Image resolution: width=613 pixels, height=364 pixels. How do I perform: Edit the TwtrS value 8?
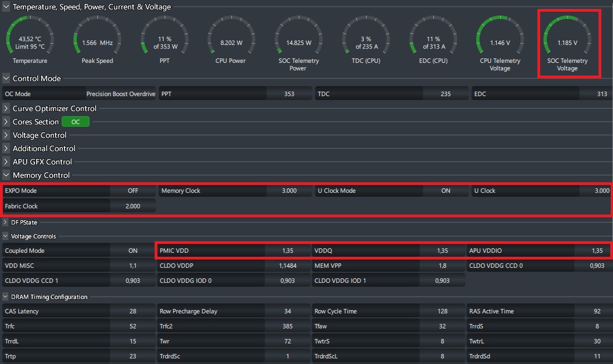(x=443, y=341)
